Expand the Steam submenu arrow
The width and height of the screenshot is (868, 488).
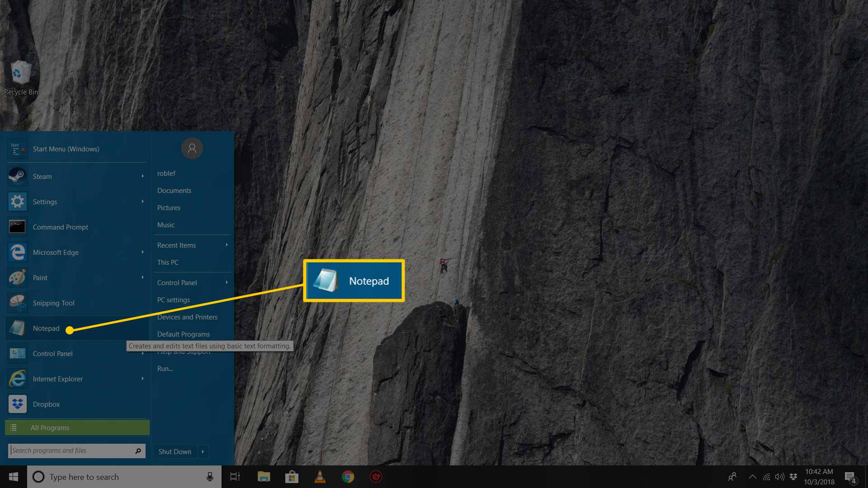pos(142,176)
